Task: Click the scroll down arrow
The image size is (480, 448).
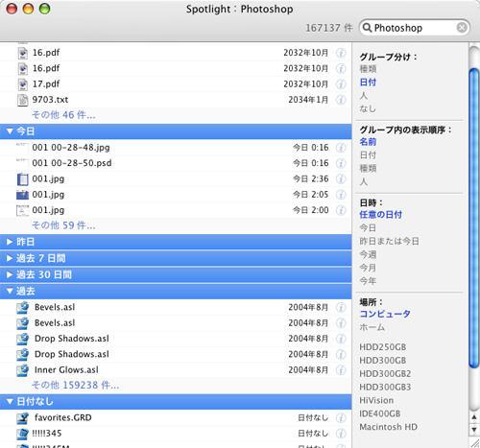Action: 474,429
